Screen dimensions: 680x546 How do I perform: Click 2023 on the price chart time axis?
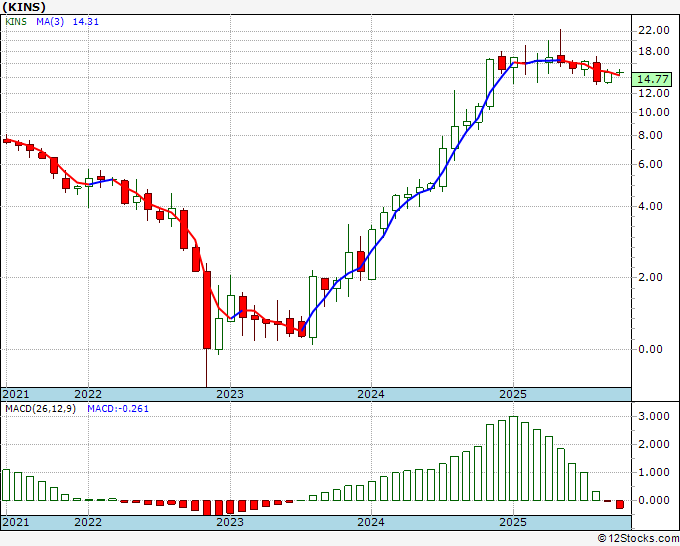(230, 394)
